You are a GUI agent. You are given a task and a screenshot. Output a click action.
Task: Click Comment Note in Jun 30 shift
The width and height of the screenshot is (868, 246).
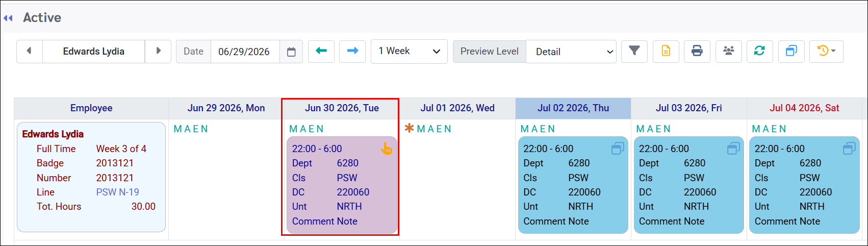[x=325, y=222]
